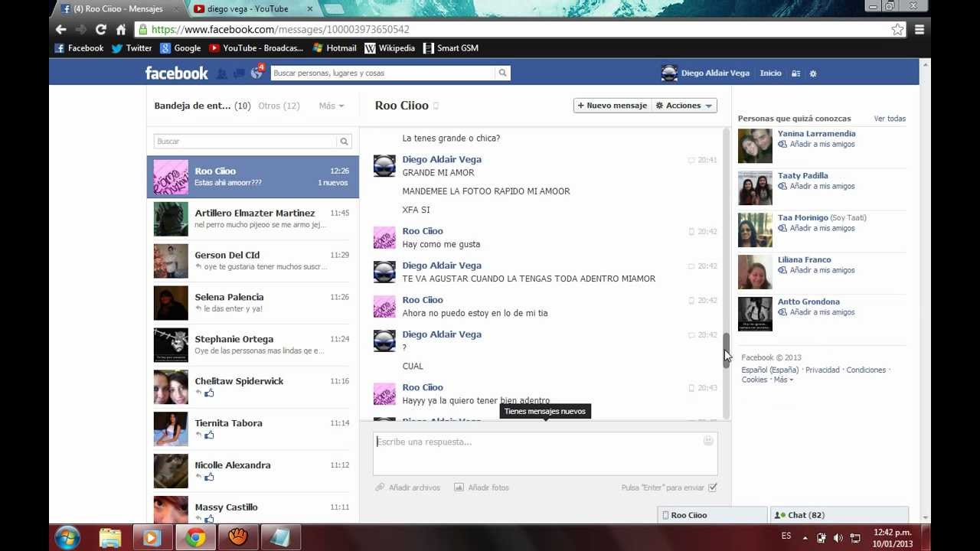Open Diego Aldair Vega profile in header
980x551 pixels.
tap(705, 73)
